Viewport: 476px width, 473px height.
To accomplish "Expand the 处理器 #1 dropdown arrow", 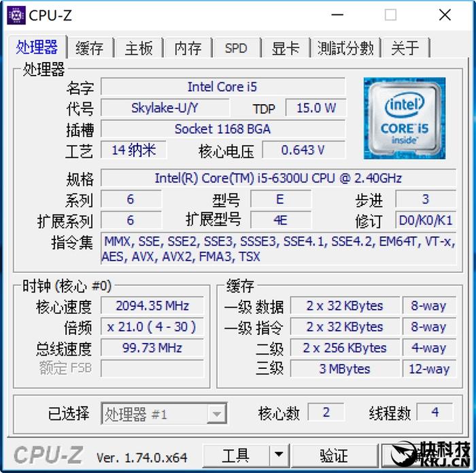I will click(x=217, y=414).
